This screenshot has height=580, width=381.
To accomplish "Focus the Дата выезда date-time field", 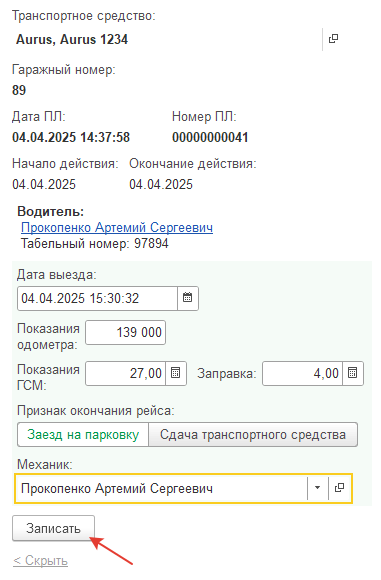I will coord(97,298).
